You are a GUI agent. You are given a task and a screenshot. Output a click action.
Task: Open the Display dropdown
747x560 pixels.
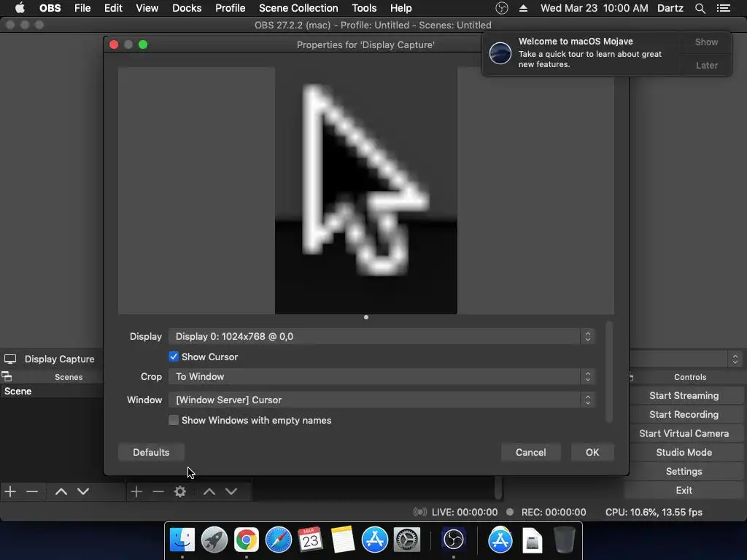[382, 337]
